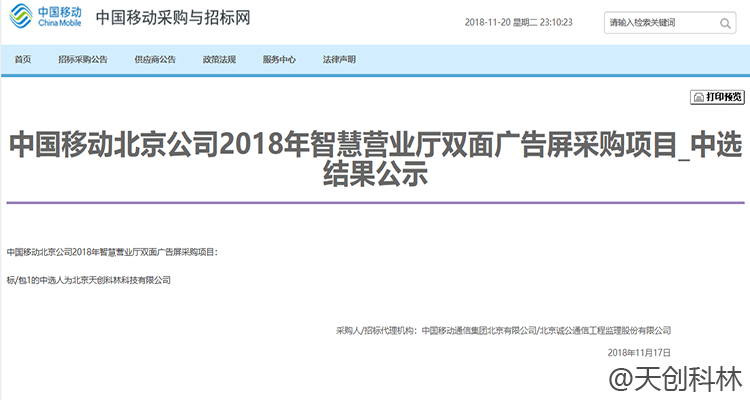This screenshot has width=750, height=400.
Task: Click the date 2018年11月17日
Action: (x=639, y=353)
